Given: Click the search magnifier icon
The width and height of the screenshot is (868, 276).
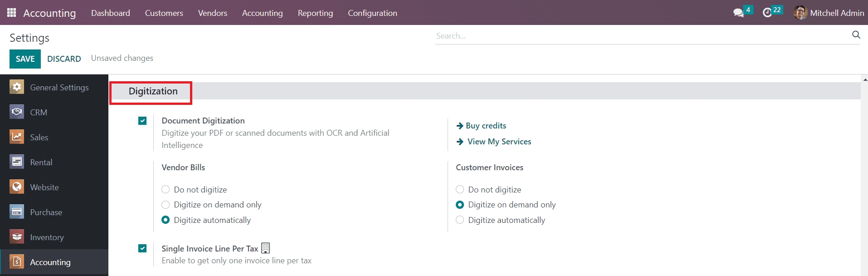Looking at the screenshot, I should (856, 35).
